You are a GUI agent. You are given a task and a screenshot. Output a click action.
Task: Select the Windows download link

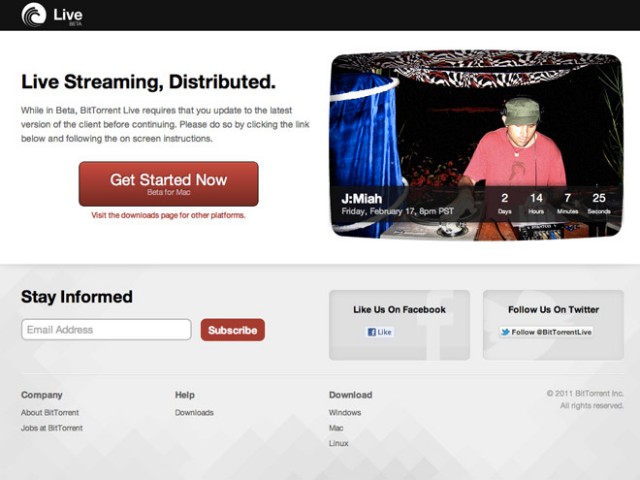point(345,413)
